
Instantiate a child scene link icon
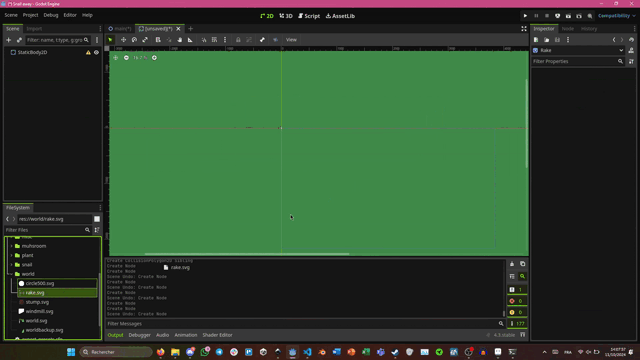(19, 40)
